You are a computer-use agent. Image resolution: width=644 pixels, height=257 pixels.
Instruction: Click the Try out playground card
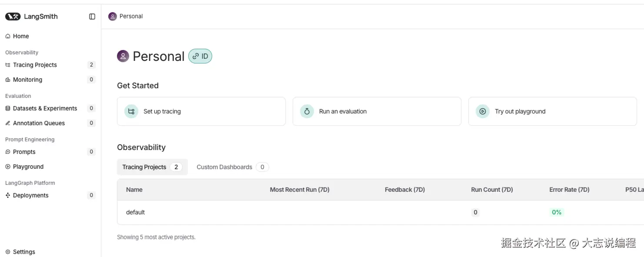[552, 111]
